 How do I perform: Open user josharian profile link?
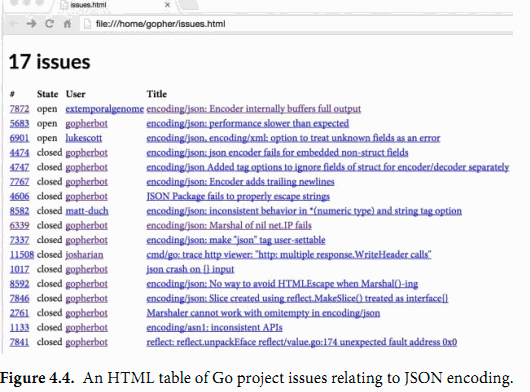click(84, 254)
